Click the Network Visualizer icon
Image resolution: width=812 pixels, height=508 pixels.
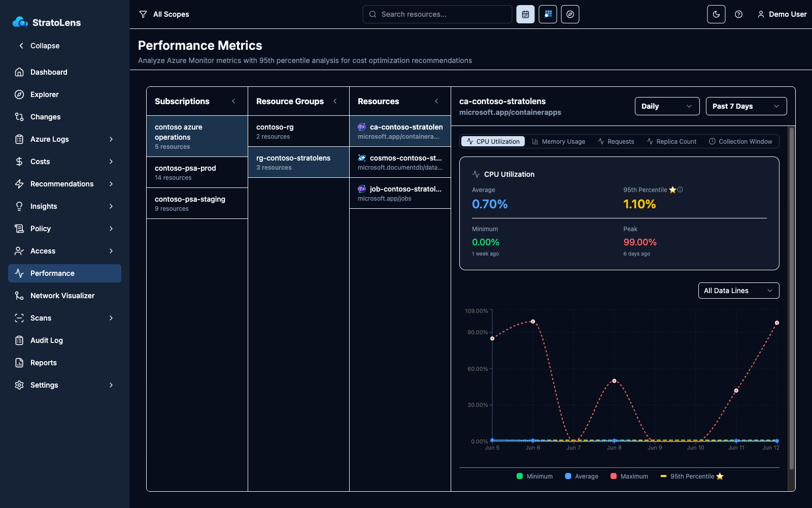pyautogui.click(x=19, y=296)
